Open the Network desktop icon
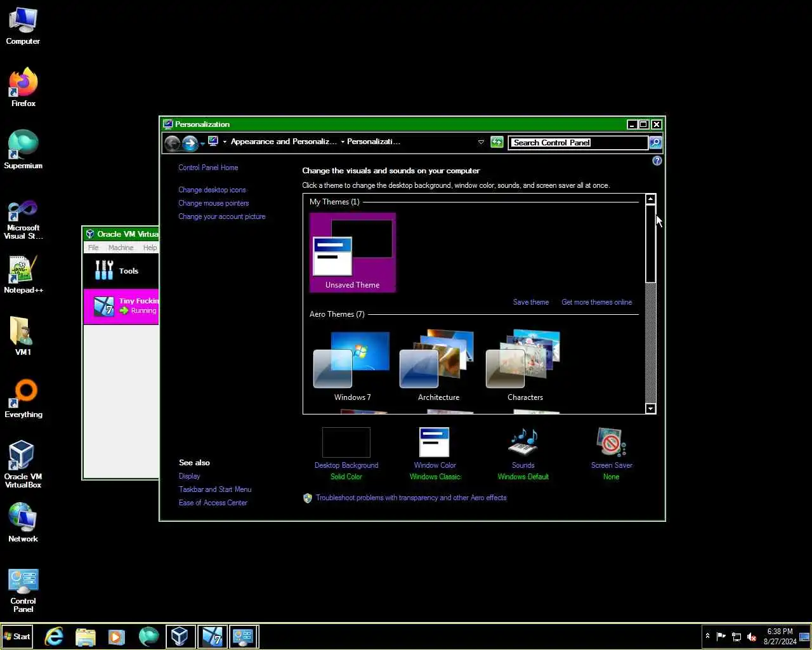The image size is (812, 650). click(23, 523)
